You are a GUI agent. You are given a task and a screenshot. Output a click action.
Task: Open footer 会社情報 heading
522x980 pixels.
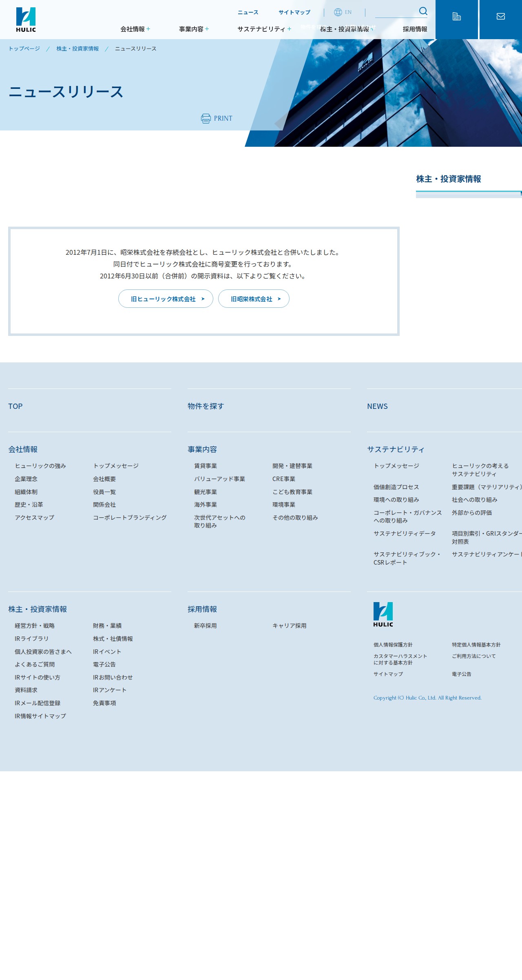coord(23,449)
